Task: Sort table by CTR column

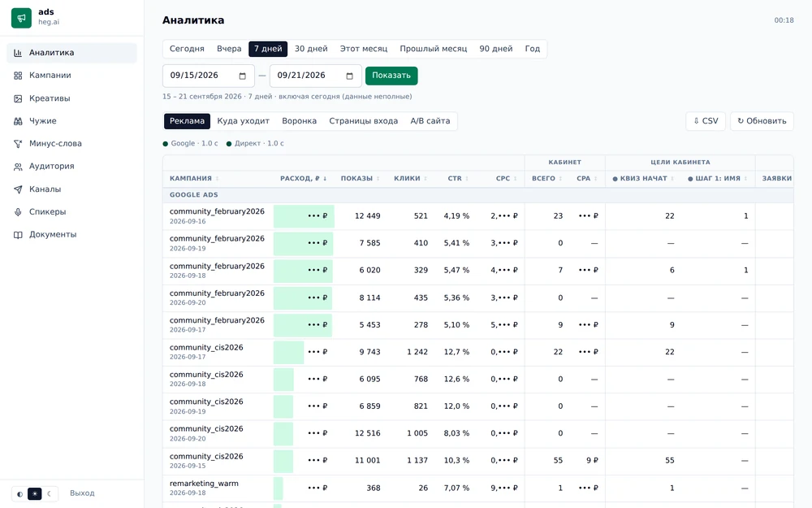Action: click(x=458, y=178)
